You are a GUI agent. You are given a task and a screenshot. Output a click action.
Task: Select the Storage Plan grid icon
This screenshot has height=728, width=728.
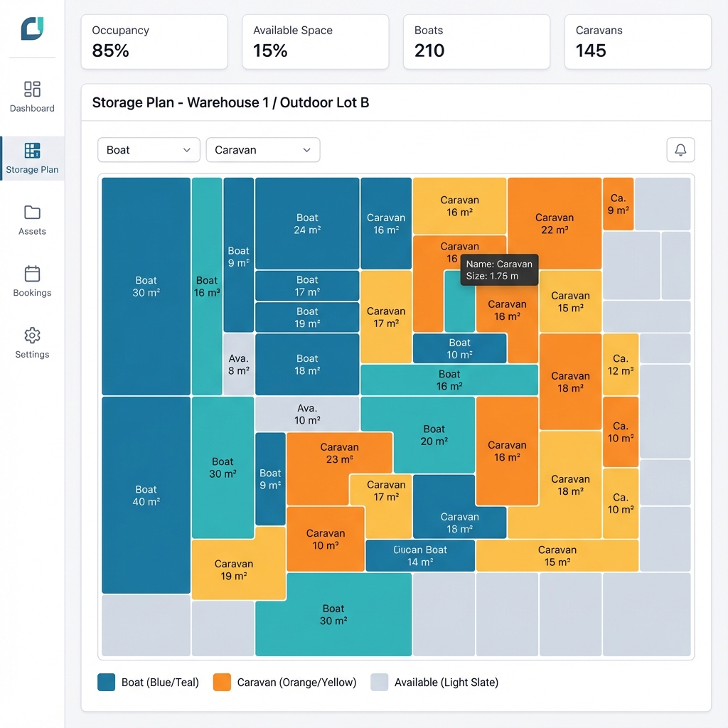(32, 151)
